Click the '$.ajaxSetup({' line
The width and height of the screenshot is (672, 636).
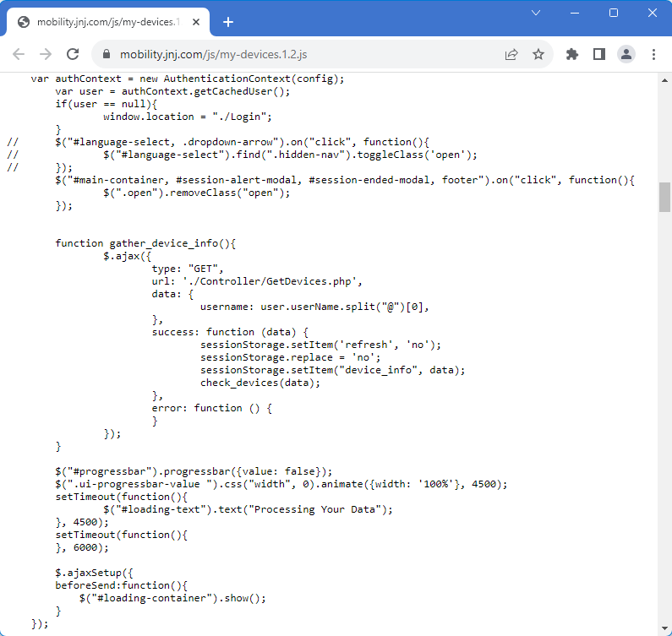coord(94,573)
